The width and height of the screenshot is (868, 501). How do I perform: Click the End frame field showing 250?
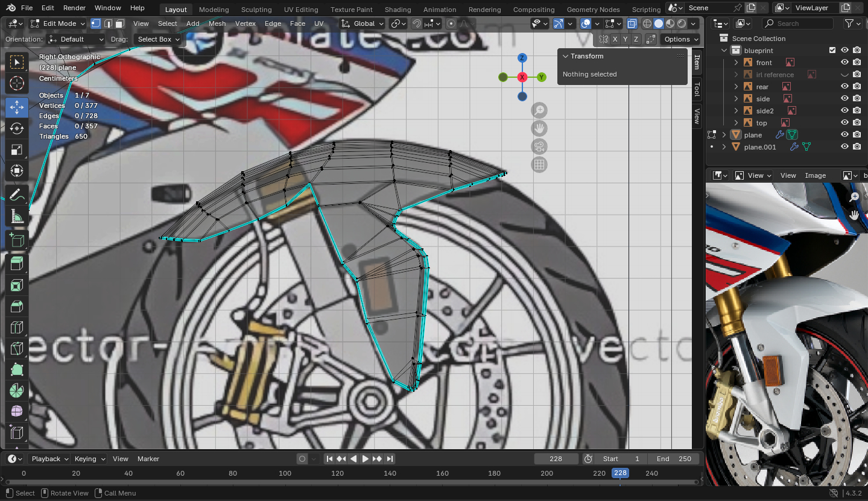pos(674,459)
